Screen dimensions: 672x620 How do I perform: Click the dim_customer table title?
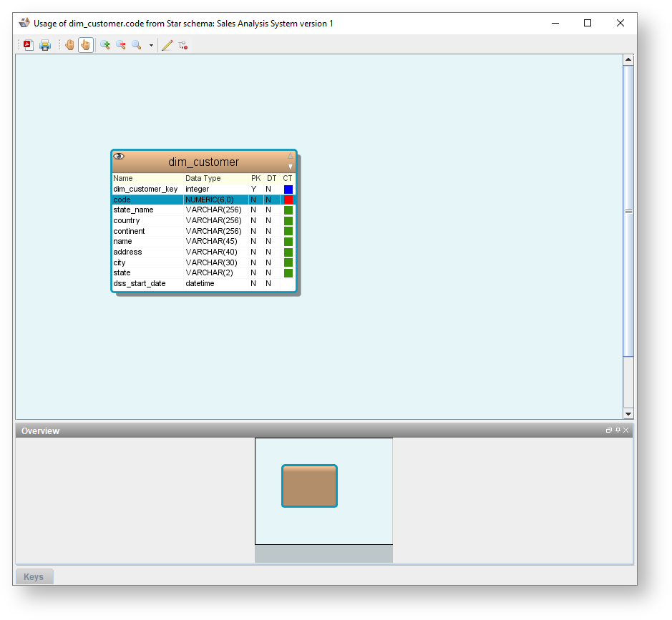(203, 162)
